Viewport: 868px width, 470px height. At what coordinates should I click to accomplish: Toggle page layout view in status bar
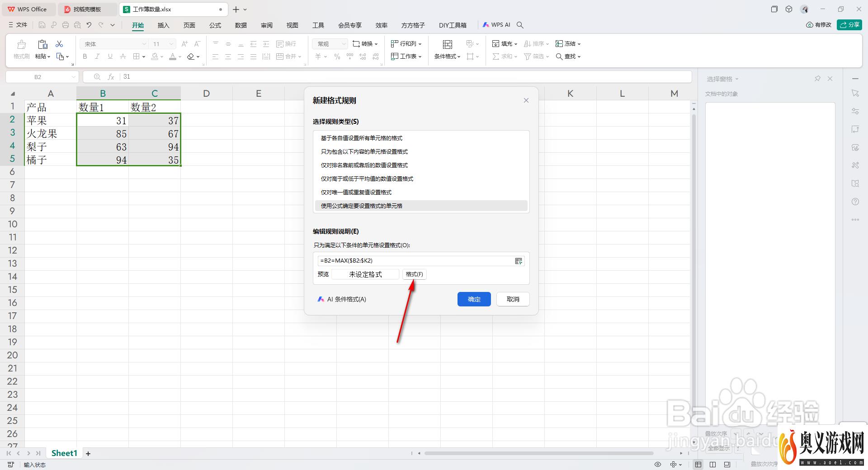[x=712, y=464]
